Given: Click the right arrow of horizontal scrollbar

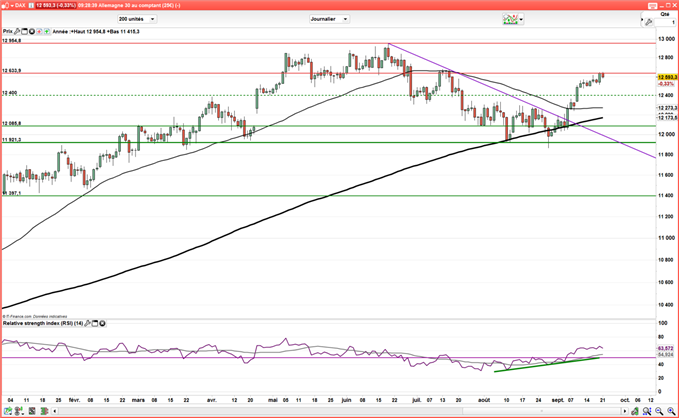Looking at the screenshot, I should [x=624, y=411].
